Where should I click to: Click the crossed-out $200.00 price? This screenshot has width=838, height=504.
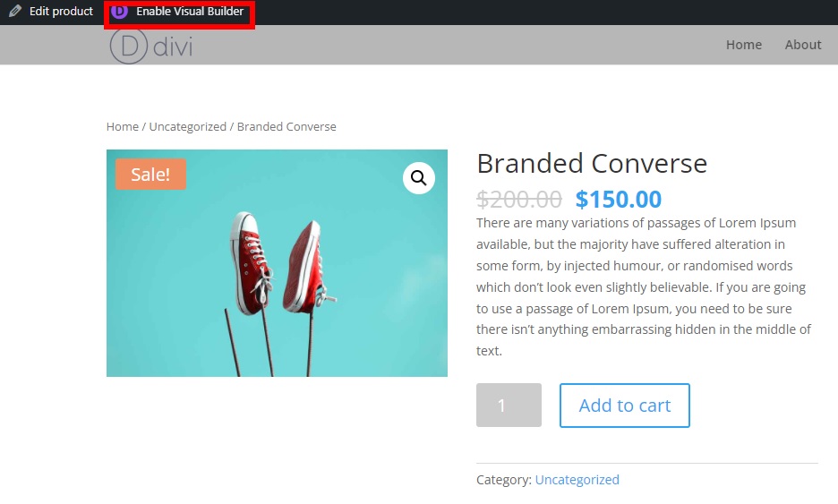tap(519, 200)
